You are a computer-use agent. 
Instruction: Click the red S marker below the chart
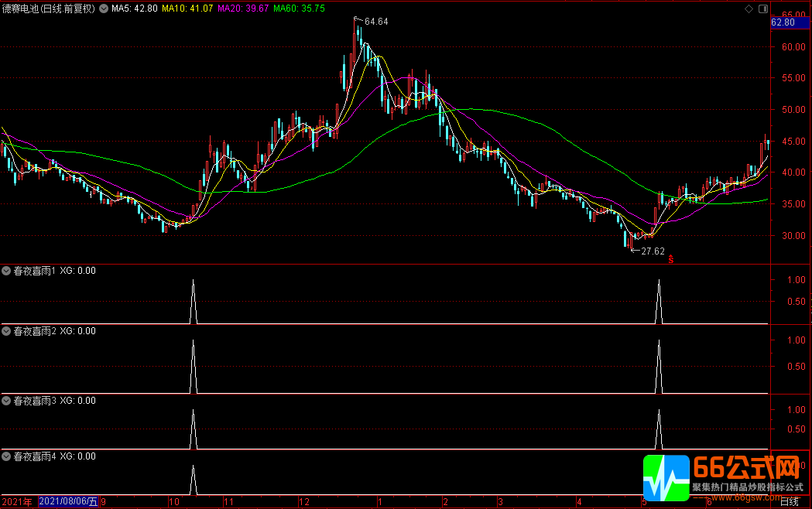tap(670, 259)
